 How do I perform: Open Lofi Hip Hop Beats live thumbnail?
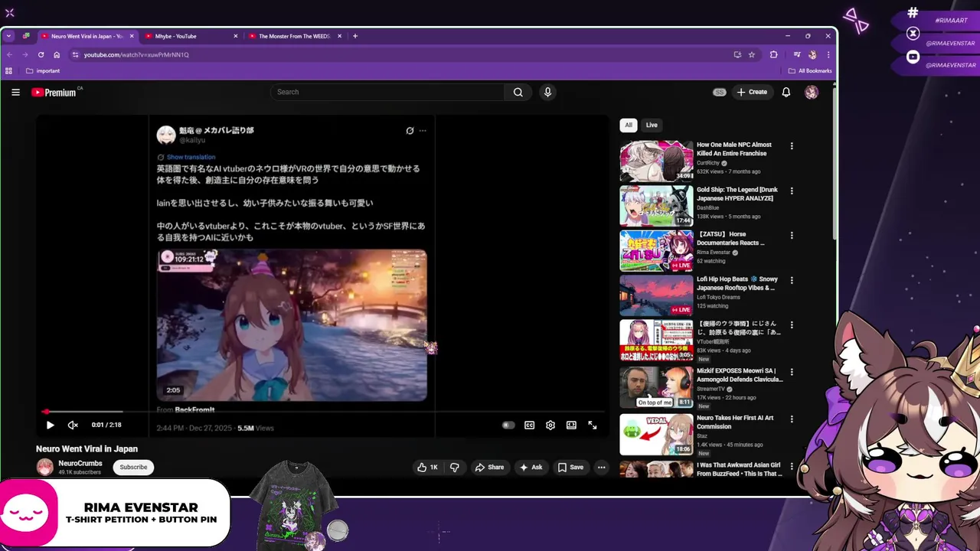tap(656, 295)
